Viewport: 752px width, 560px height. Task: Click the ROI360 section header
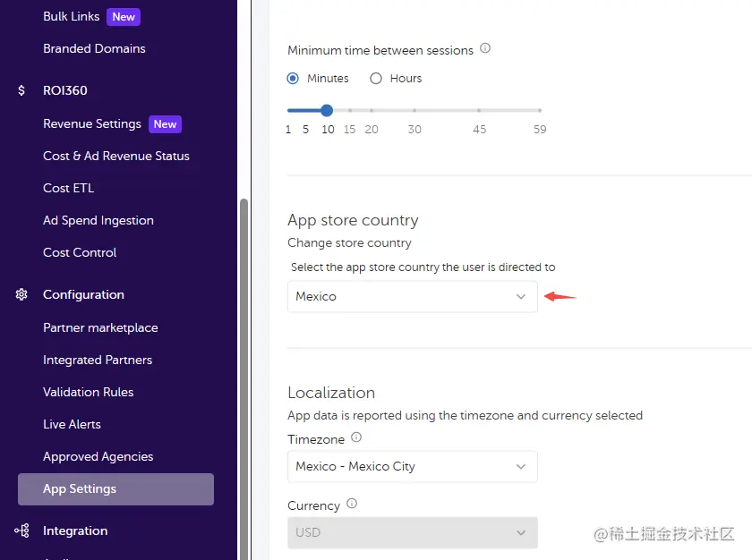65,90
